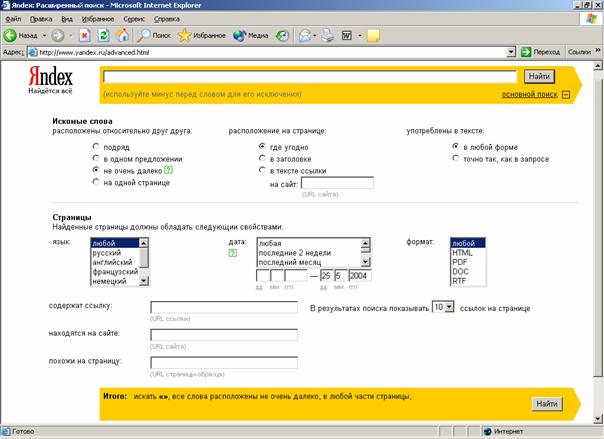Select 'не очень далеко' radio button
The height and width of the screenshot is (439, 604).
coord(96,170)
